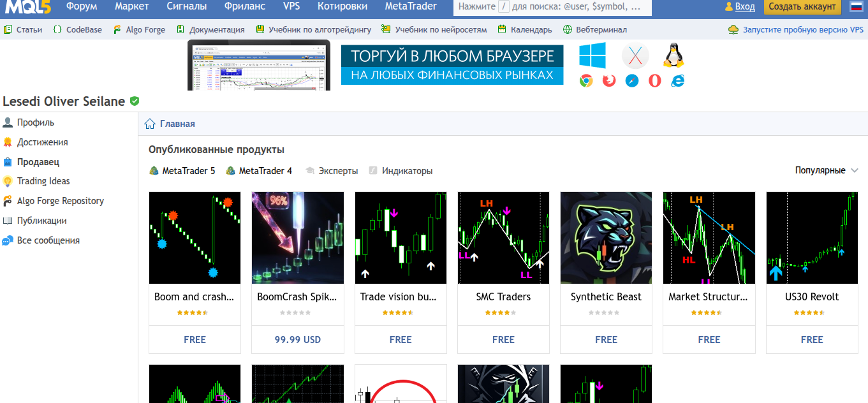This screenshot has height=403, width=868.
Task: Click the verified badge beside Lesedi Oliver Seilane
Action: (135, 101)
